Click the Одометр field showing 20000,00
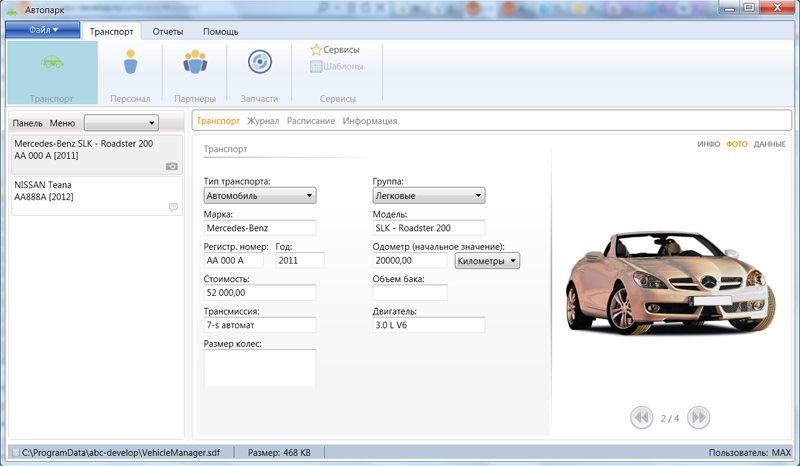 410,260
